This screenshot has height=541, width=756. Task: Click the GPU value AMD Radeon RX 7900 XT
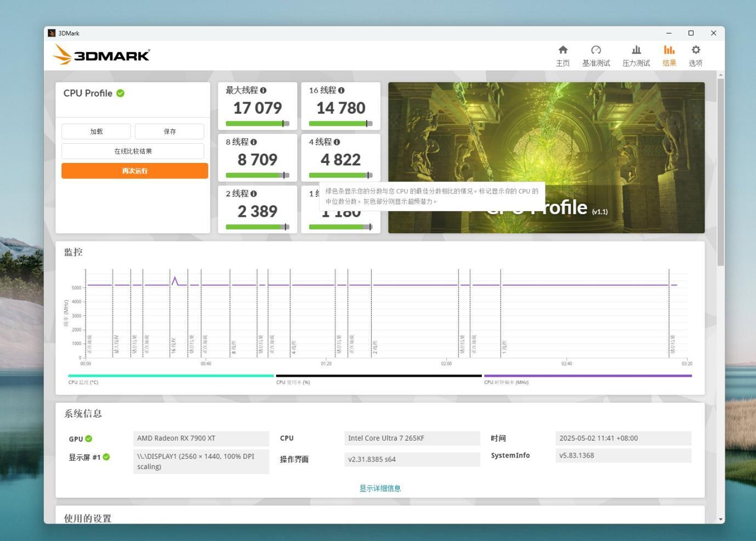(201, 438)
